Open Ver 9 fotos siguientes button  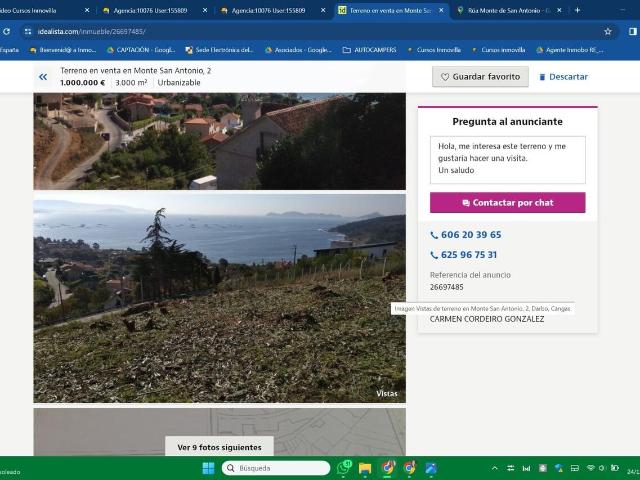219,447
